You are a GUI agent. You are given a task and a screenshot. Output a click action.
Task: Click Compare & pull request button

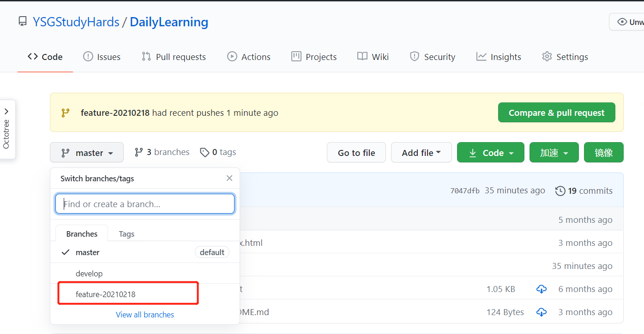coord(556,113)
